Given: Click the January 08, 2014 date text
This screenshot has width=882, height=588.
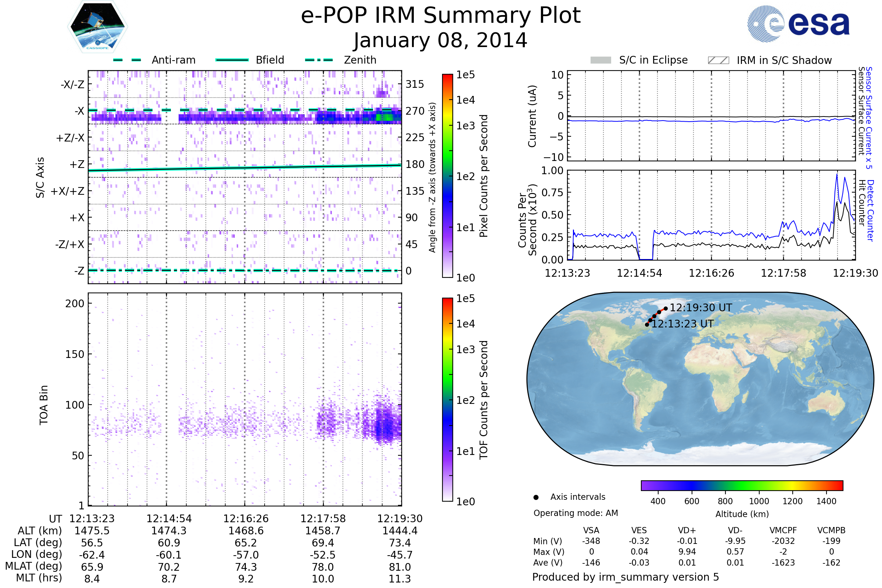Looking at the screenshot, I should 441,40.
